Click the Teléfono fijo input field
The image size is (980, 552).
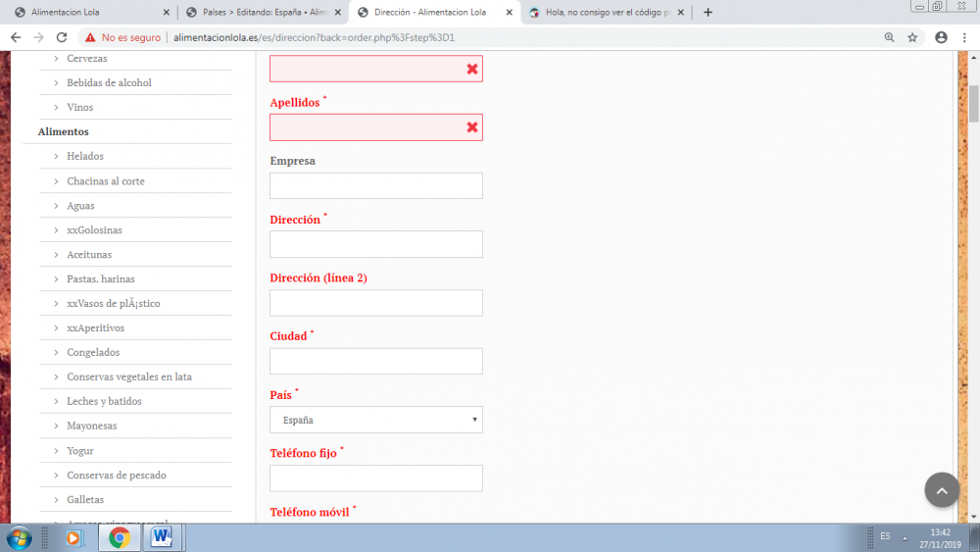click(x=376, y=478)
